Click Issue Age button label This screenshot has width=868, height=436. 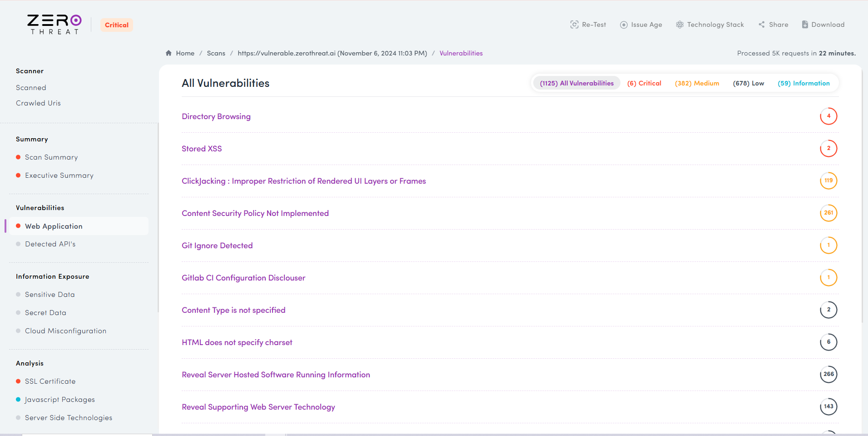(x=646, y=25)
